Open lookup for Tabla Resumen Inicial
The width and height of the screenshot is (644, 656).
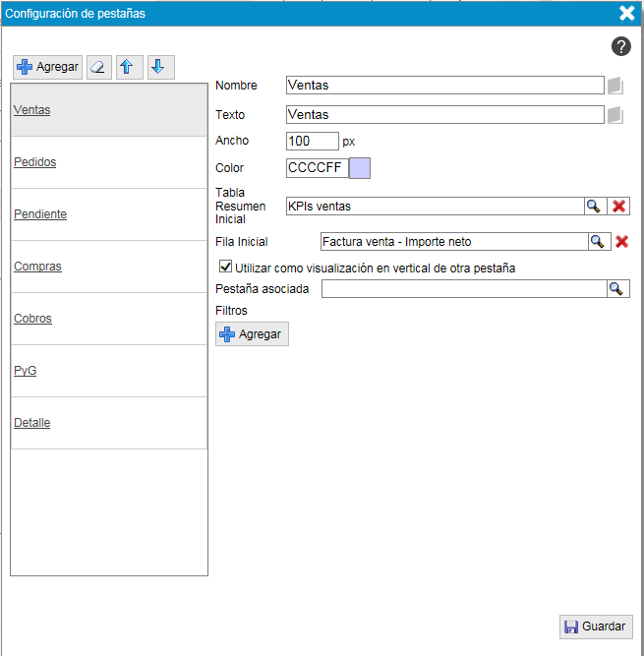pyautogui.click(x=594, y=207)
